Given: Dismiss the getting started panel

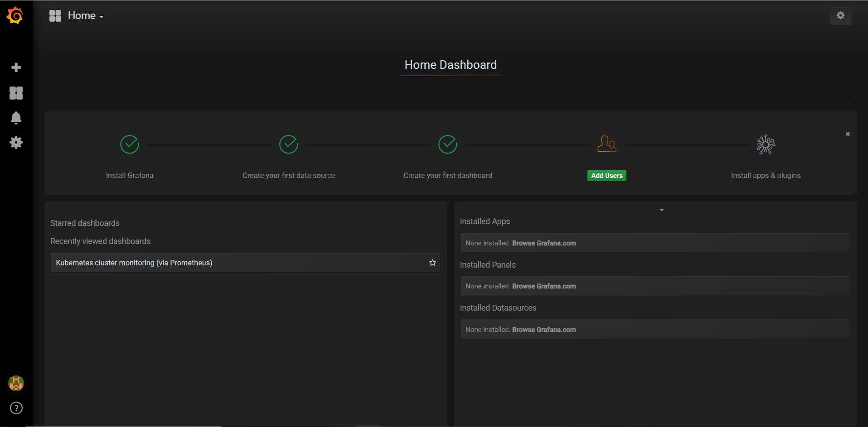Looking at the screenshot, I should 848,134.
